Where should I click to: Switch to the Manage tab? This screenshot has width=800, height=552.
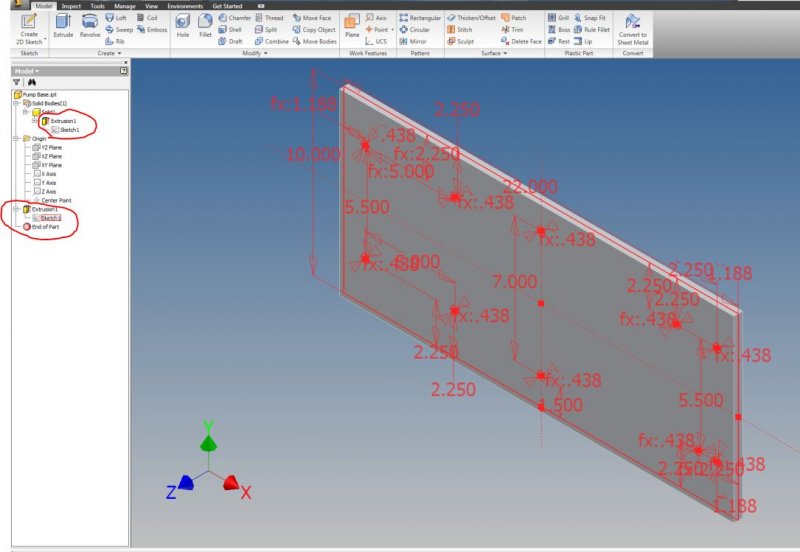tap(124, 6)
